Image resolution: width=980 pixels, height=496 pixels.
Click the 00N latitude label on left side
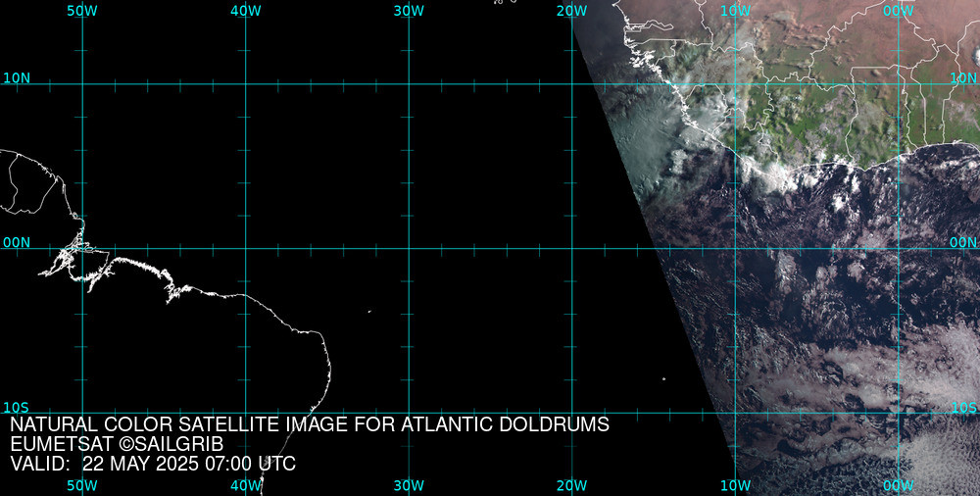click(17, 243)
